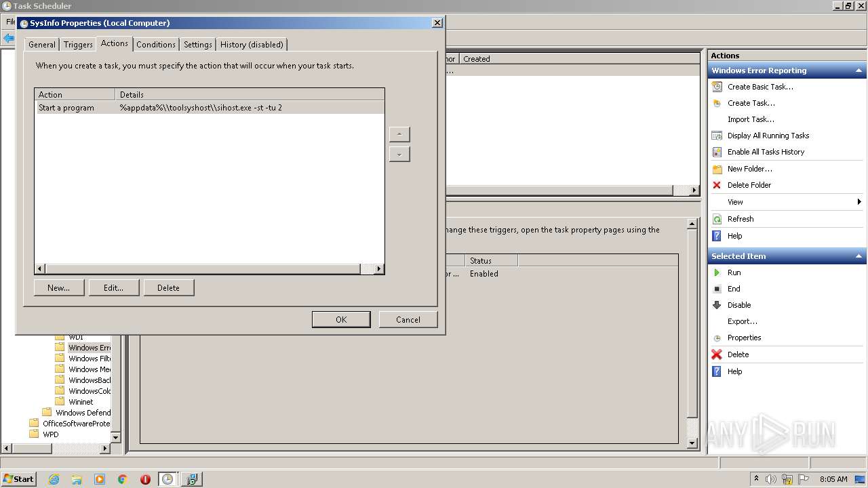Viewport: 868px width, 488px height.
Task: Click the New Folder icon
Action: 717,169
